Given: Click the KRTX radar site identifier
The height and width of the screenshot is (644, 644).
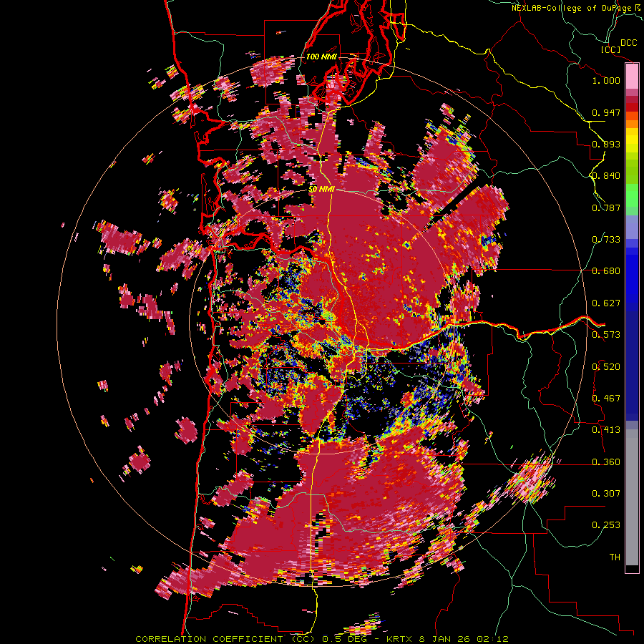Looking at the screenshot, I should point(400,639).
